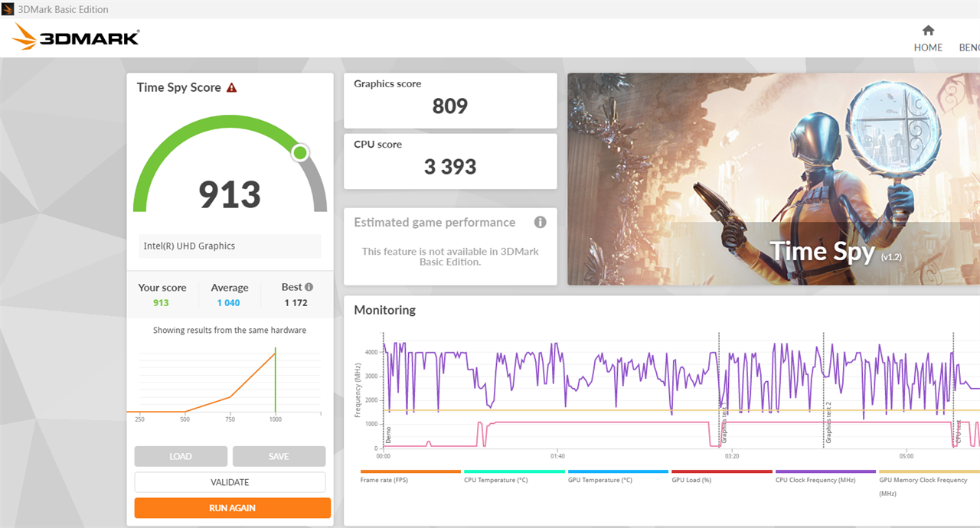
Task: Click the 3DMark logo in header
Action: (76, 37)
